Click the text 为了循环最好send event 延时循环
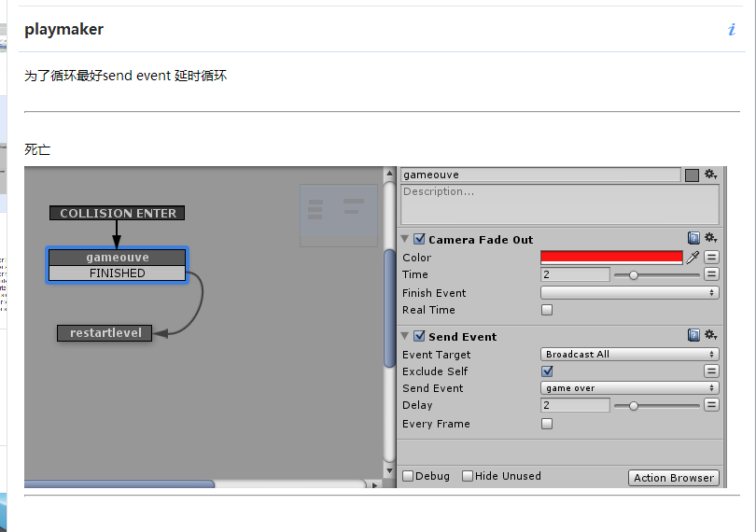Image resolution: width=756 pixels, height=532 pixels. [125, 76]
